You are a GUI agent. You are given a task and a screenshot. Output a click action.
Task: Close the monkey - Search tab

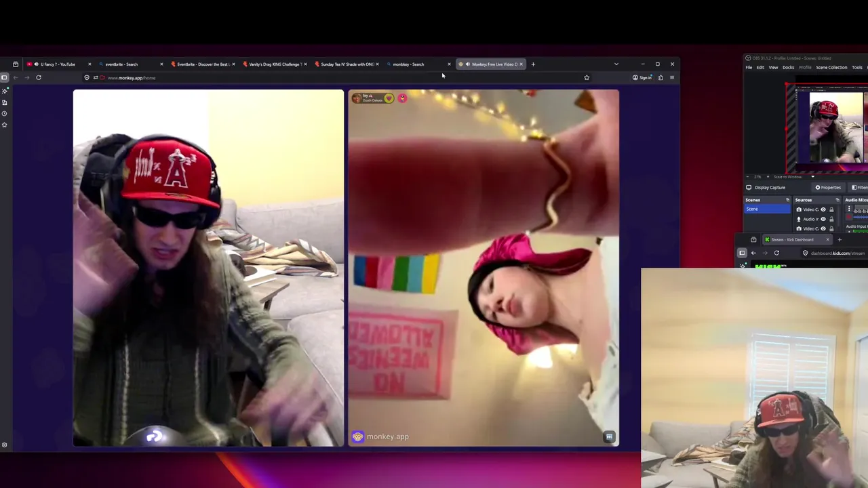(x=449, y=64)
